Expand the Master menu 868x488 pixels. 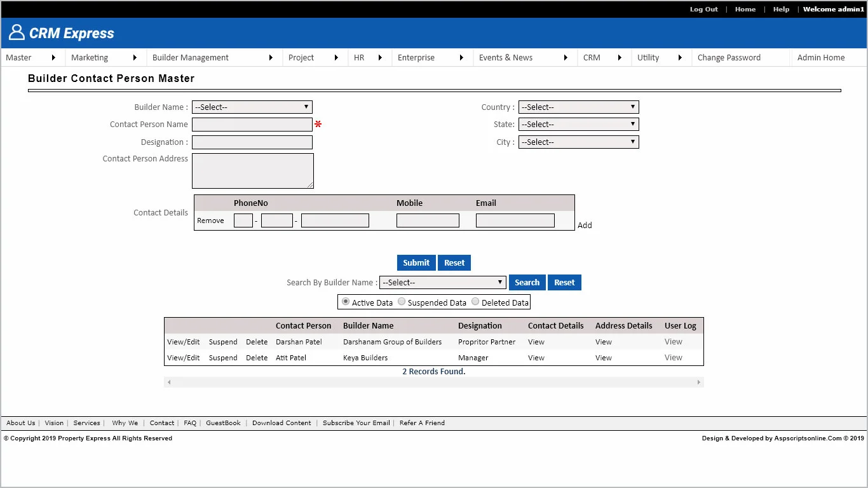click(32, 57)
